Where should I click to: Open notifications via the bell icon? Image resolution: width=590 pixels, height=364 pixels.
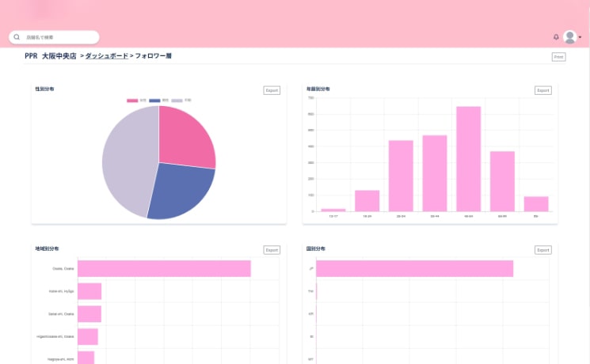(556, 37)
